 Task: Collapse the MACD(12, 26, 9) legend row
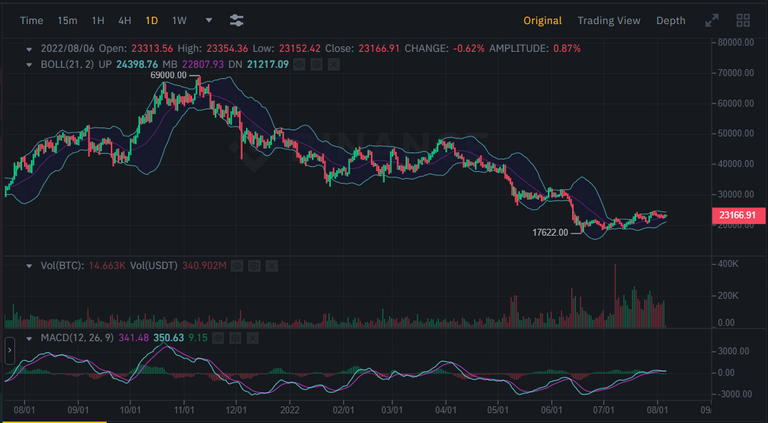coord(31,338)
